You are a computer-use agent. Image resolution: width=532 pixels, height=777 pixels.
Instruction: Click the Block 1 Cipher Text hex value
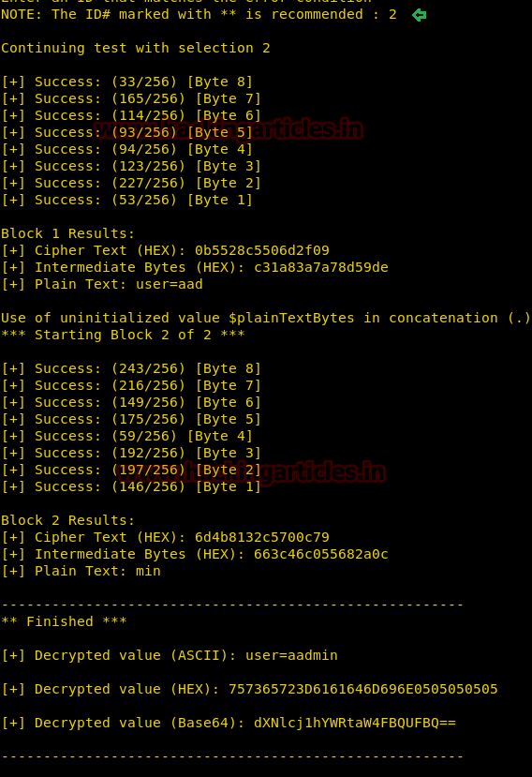(x=262, y=250)
